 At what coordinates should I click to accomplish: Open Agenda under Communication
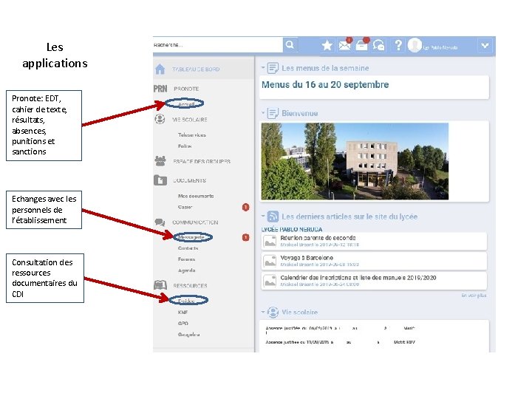click(187, 270)
